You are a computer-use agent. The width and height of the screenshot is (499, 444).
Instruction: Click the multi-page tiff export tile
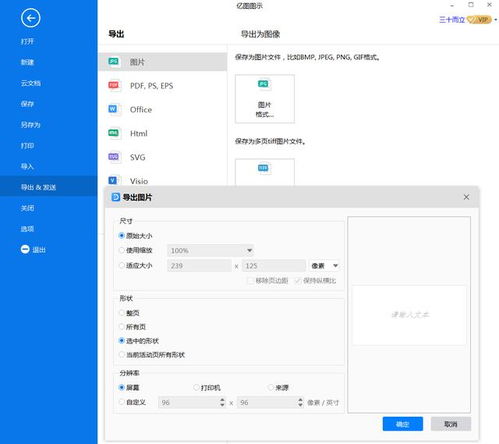coord(265,172)
